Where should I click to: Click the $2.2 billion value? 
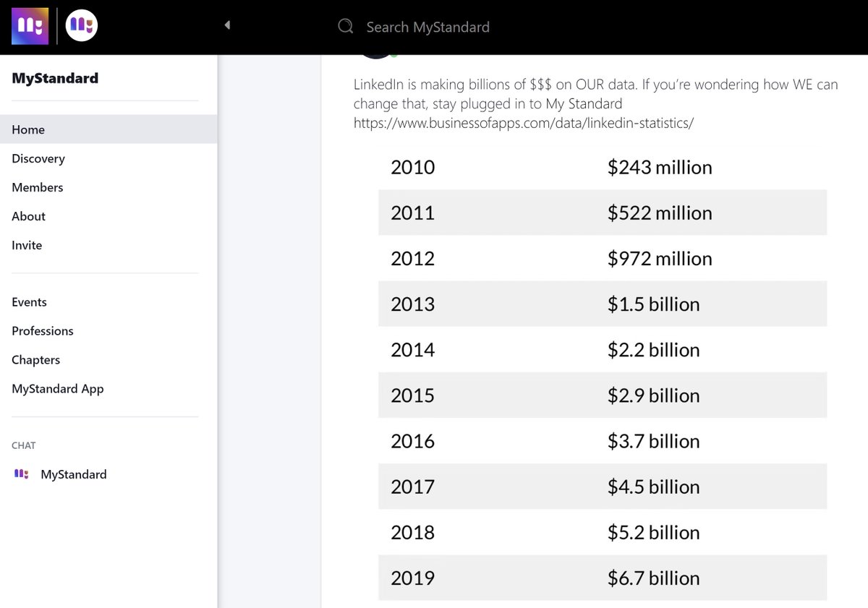pos(654,349)
